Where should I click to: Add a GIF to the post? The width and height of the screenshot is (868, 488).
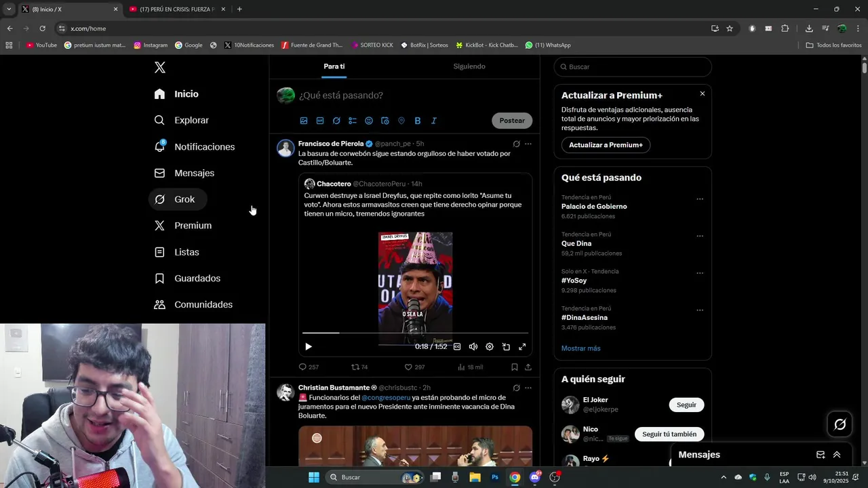(x=320, y=121)
